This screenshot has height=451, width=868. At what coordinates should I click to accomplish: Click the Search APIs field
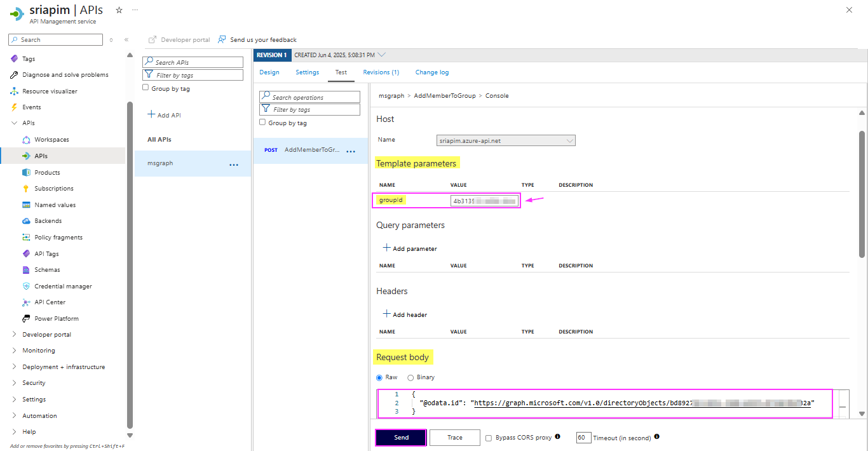[x=193, y=62]
